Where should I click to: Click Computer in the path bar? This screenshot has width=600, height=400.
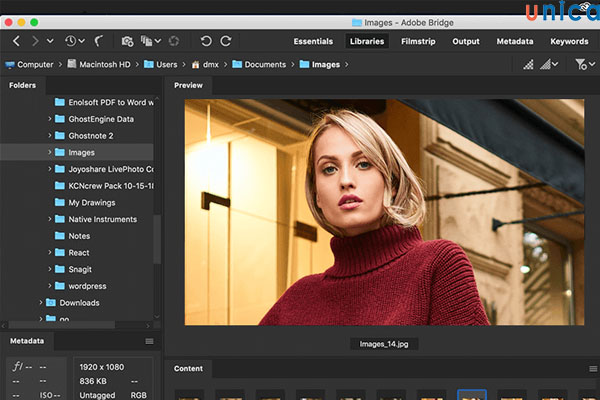(29, 65)
